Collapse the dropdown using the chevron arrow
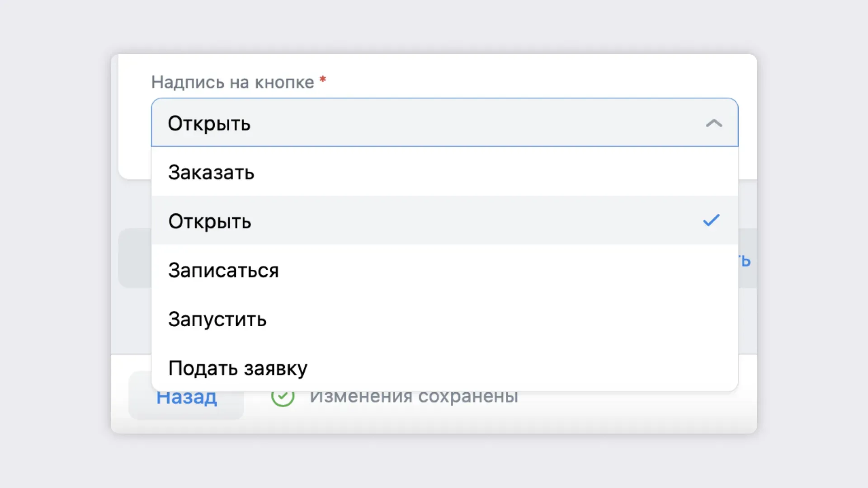Image resolution: width=868 pixels, height=488 pixels. coord(714,123)
